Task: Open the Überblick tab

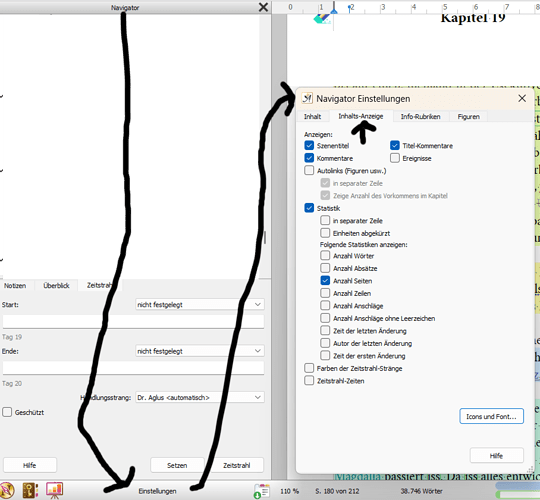Action: pyautogui.click(x=56, y=285)
